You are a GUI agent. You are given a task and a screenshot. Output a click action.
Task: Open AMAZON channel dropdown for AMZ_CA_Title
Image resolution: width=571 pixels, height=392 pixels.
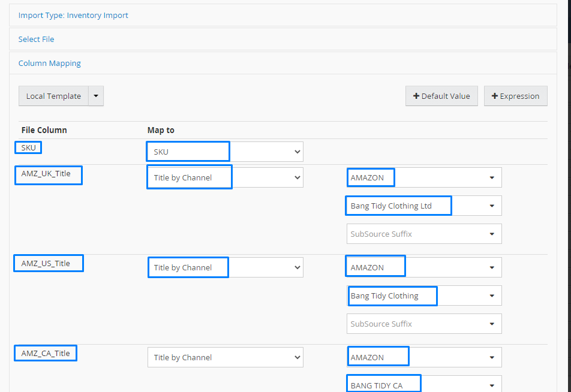point(424,357)
